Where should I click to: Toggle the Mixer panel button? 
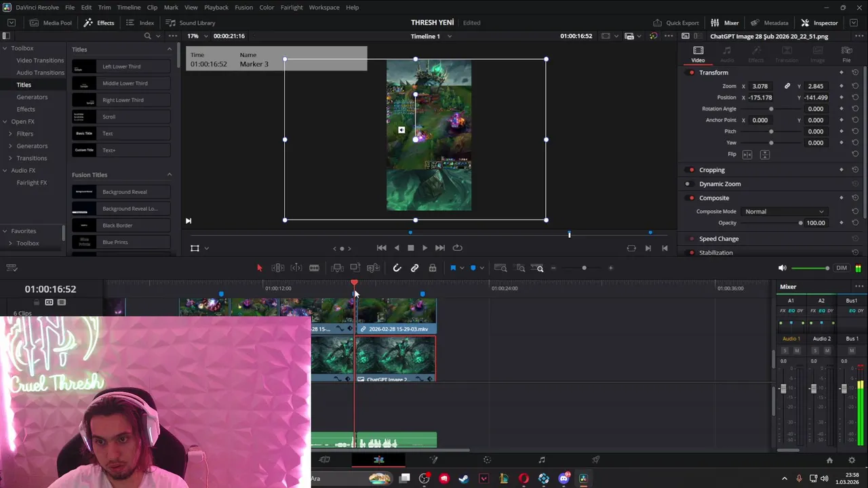(725, 23)
